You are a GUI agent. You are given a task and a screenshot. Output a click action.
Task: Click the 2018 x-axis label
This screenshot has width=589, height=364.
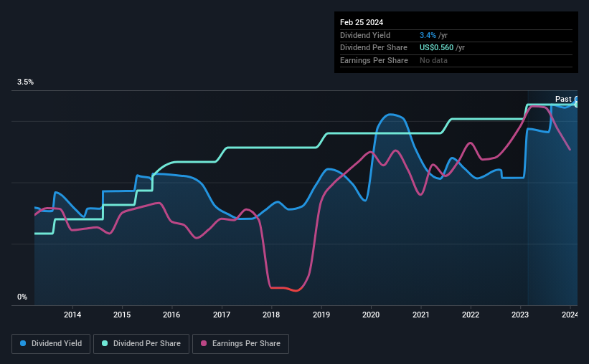pos(271,315)
